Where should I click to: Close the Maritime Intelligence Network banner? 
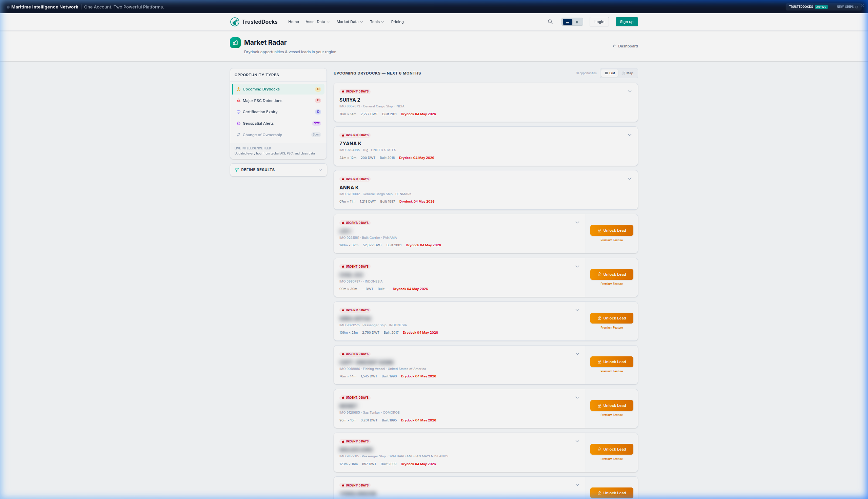(863, 6)
